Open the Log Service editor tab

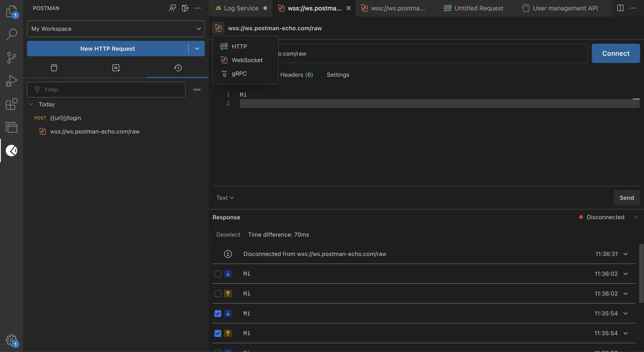[x=240, y=8]
